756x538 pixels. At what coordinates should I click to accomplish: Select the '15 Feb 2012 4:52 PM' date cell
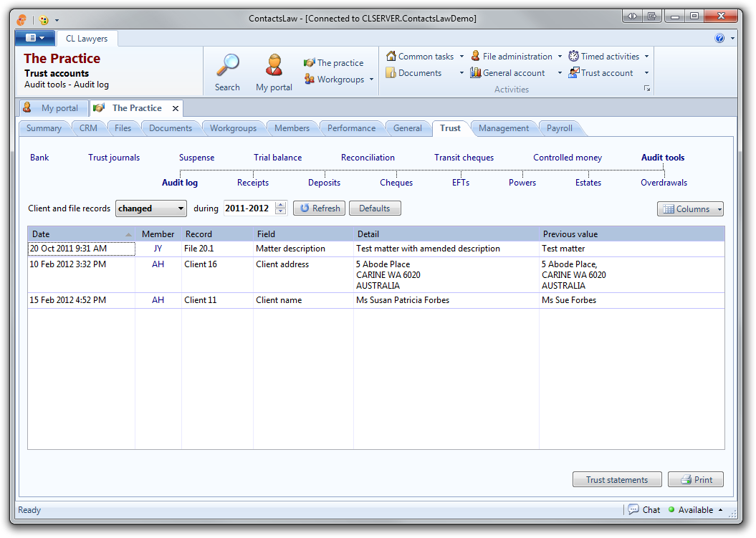[x=82, y=300]
